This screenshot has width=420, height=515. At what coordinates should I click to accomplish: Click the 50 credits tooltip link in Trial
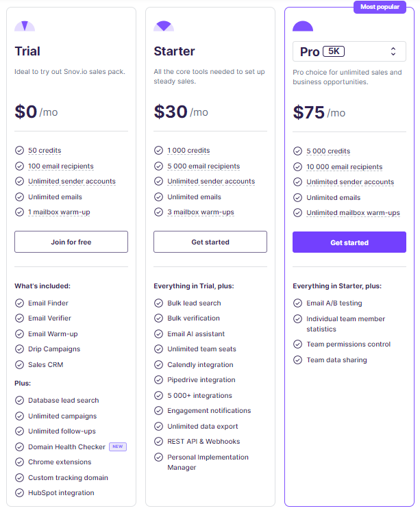coord(45,151)
